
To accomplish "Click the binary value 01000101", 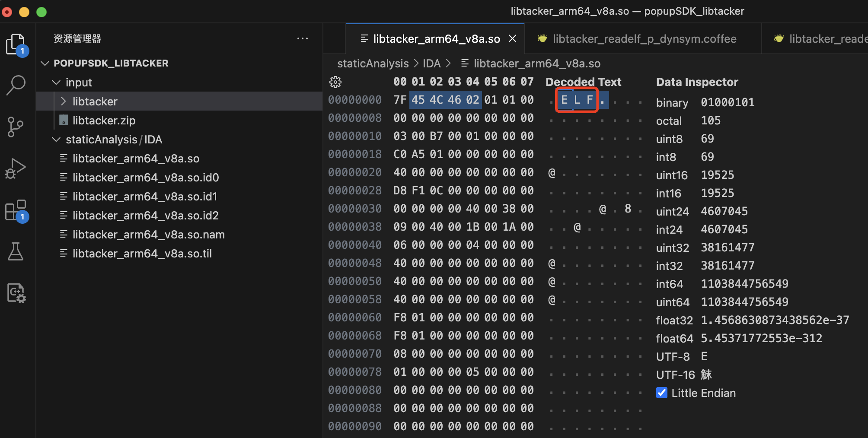I will click(728, 102).
